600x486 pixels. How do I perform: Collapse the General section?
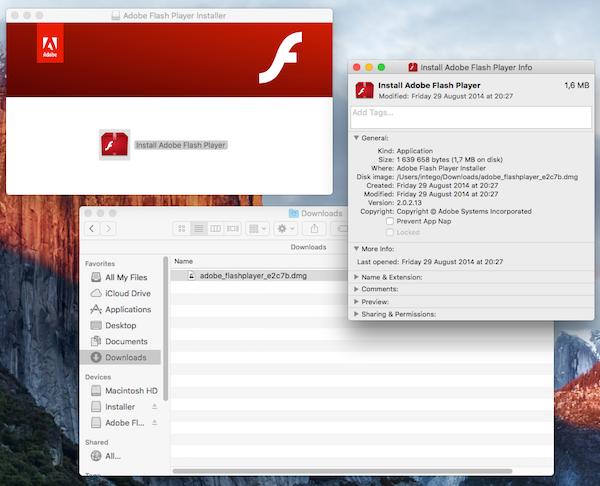point(356,138)
